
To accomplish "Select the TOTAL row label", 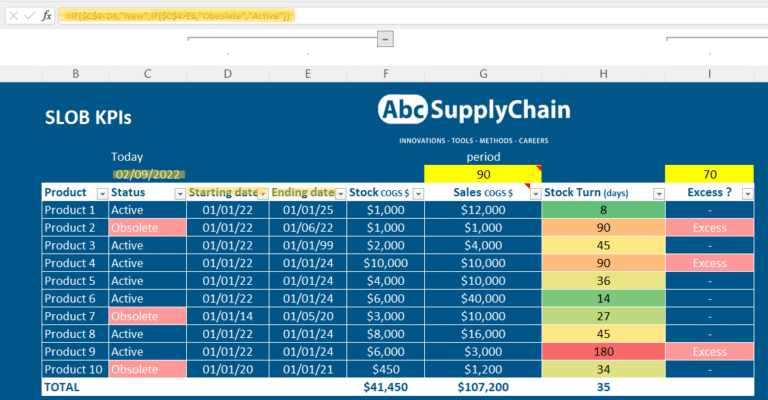I will pyautogui.click(x=62, y=387).
